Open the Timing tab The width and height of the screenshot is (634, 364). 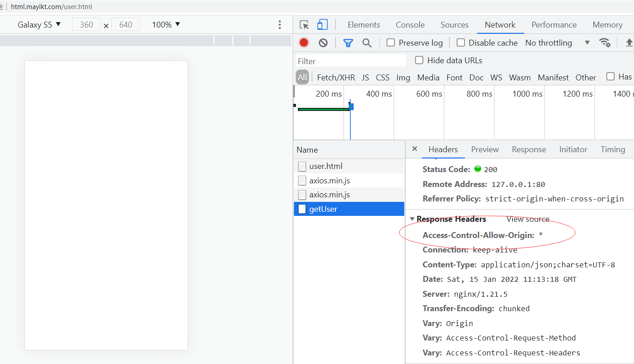click(613, 149)
